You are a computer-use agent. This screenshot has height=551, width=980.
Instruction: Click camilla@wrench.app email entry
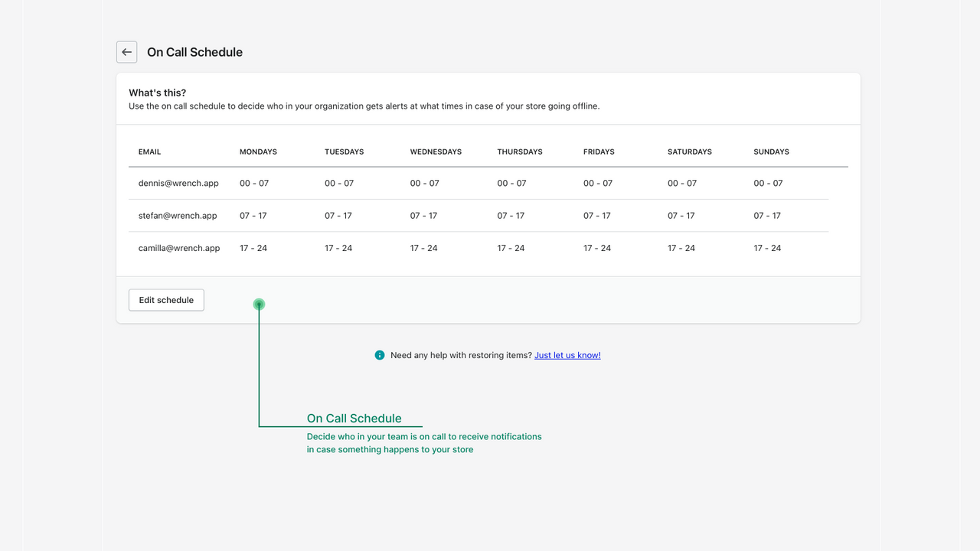(179, 247)
